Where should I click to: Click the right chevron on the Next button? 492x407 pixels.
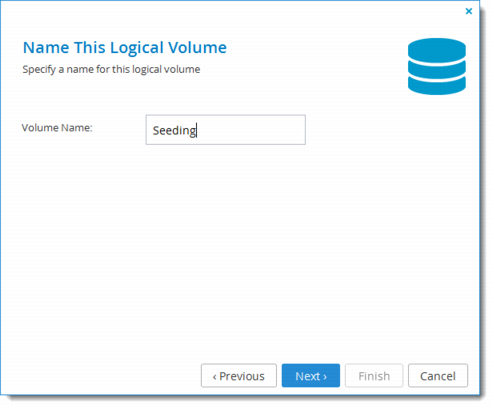point(325,377)
